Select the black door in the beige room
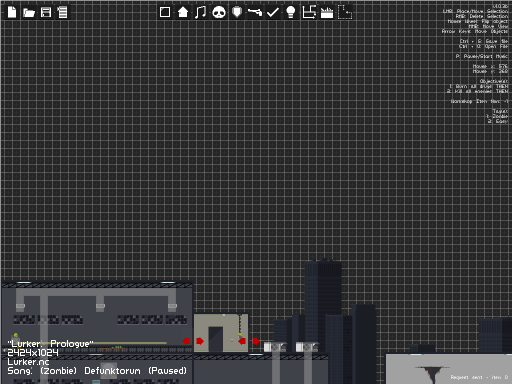 [216, 339]
